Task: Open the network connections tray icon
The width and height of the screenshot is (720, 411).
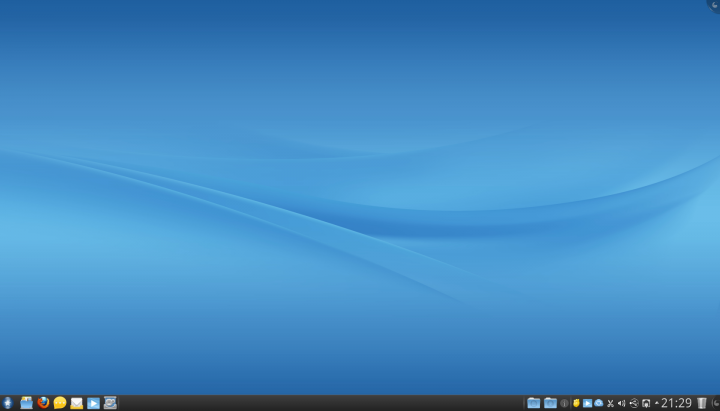Action: (x=634, y=403)
